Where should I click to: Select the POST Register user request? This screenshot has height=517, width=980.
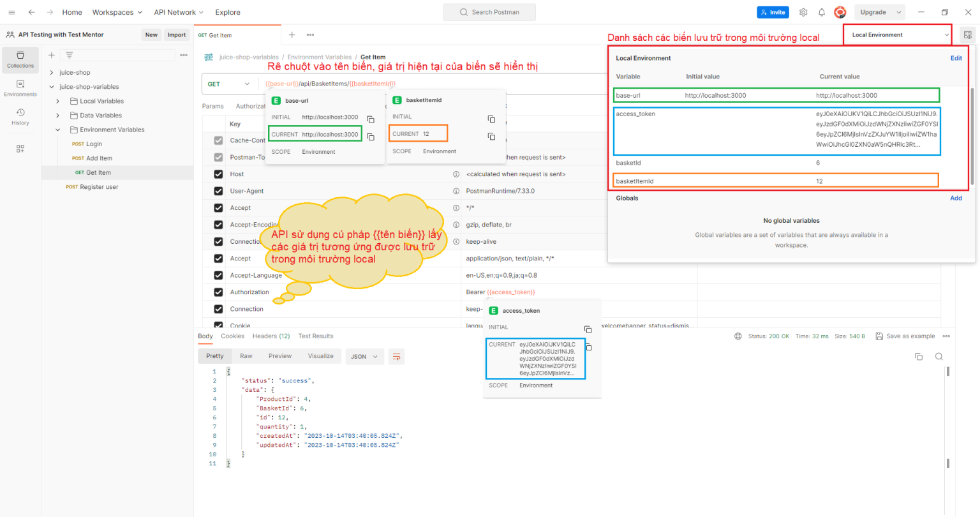point(92,187)
